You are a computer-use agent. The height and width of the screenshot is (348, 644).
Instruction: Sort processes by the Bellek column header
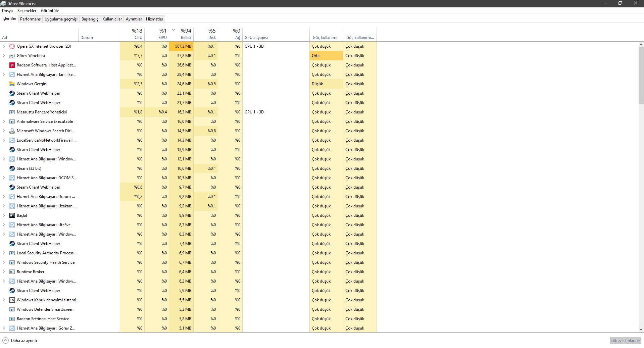click(x=181, y=34)
